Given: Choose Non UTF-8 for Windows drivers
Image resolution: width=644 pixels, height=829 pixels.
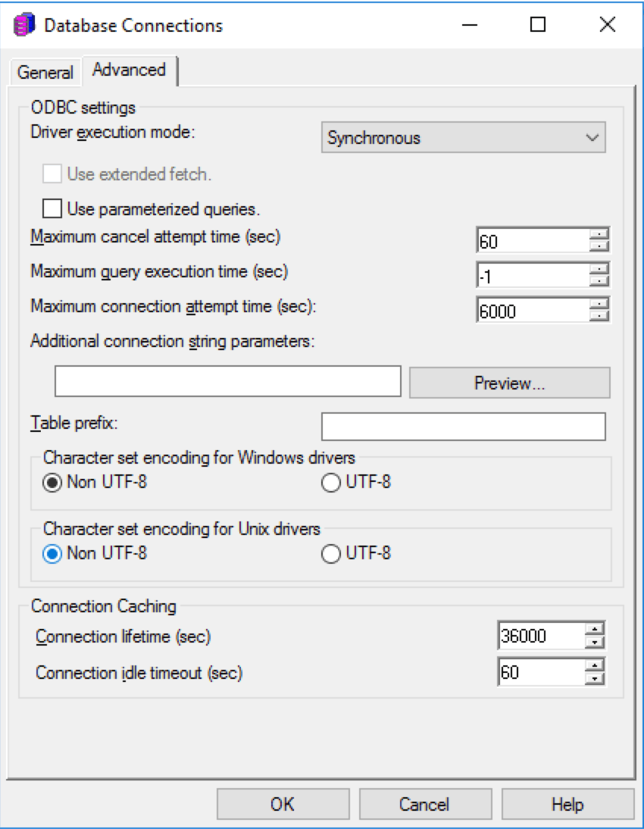Looking at the screenshot, I should pos(52,483).
